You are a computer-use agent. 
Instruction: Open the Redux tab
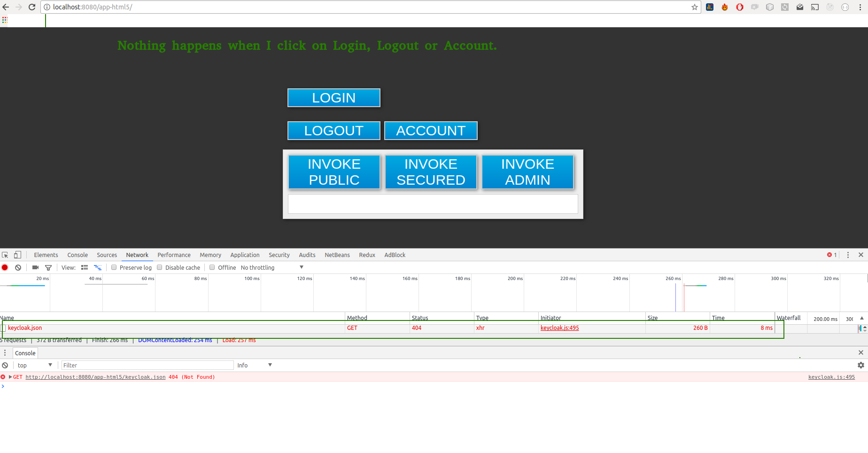click(x=367, y=255)
